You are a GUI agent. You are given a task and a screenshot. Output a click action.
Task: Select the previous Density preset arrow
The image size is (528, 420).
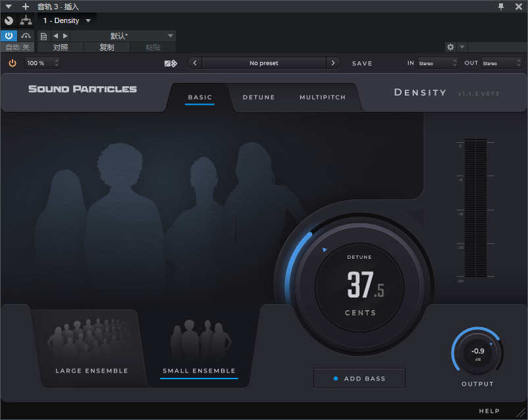[195, 63]
